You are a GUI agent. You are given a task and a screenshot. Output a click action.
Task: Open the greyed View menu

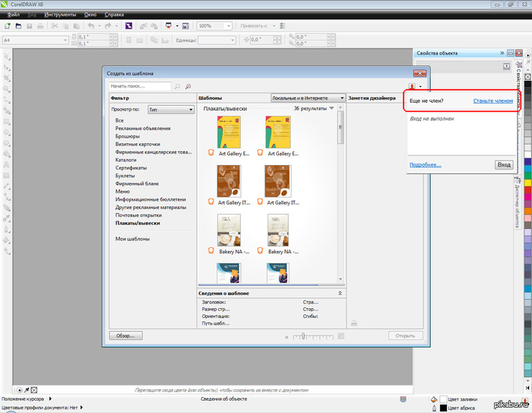tap(32, 14)
